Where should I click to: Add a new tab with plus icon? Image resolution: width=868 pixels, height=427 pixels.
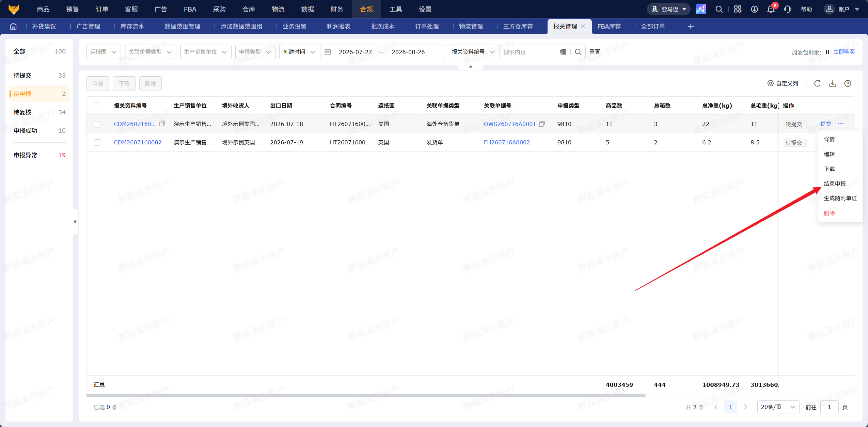click(691, 26)
